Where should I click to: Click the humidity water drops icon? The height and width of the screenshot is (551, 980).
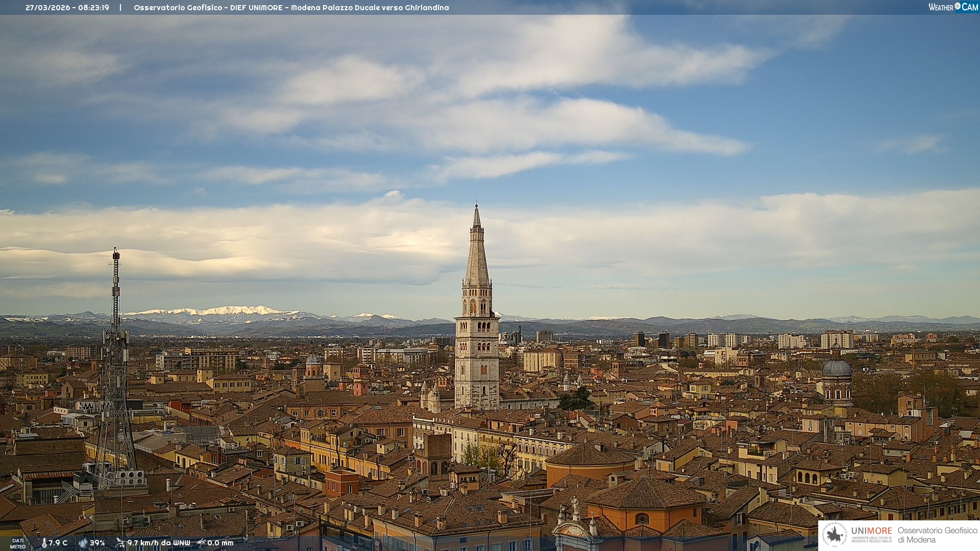coord(83,543)
